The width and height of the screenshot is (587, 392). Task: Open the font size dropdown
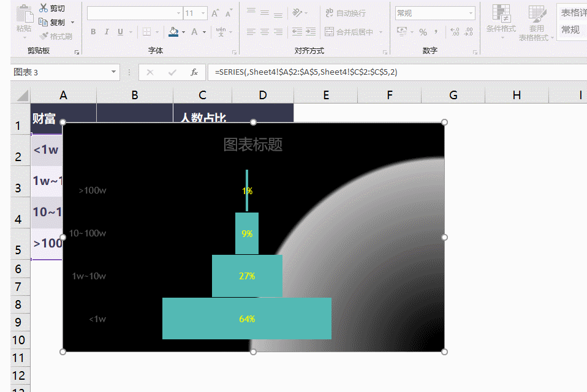pyautogui.click(x=203, y=13)
